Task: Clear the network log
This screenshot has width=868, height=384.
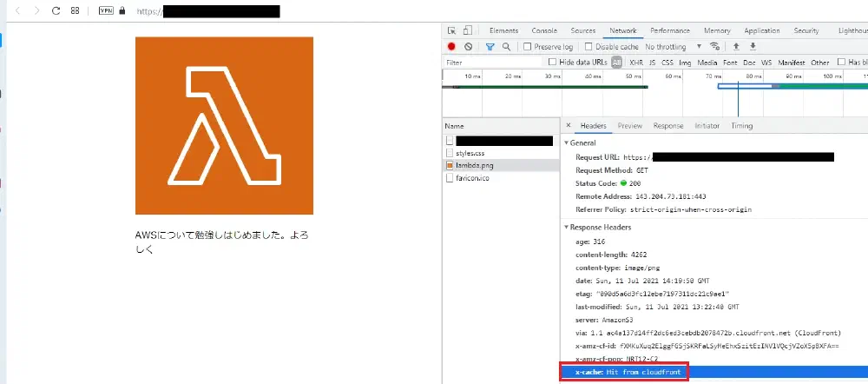Action: pos(469,47)
